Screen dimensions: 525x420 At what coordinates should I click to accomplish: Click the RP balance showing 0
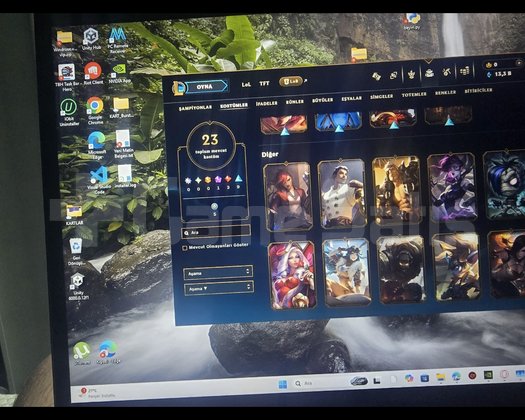(492, 65)
